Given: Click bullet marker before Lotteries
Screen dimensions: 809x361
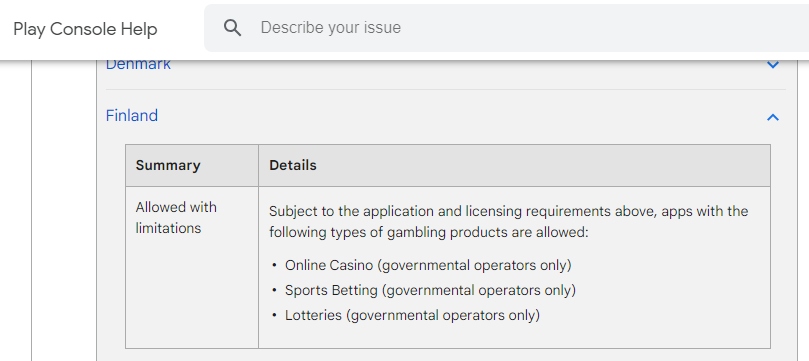Looking at the screenshot, I should pos(274,315).
